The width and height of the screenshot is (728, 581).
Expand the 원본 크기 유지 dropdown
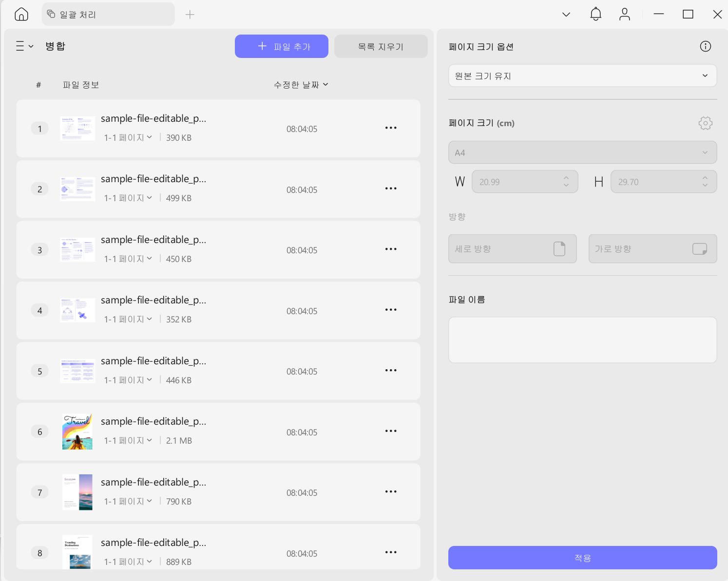click(582, 75)
